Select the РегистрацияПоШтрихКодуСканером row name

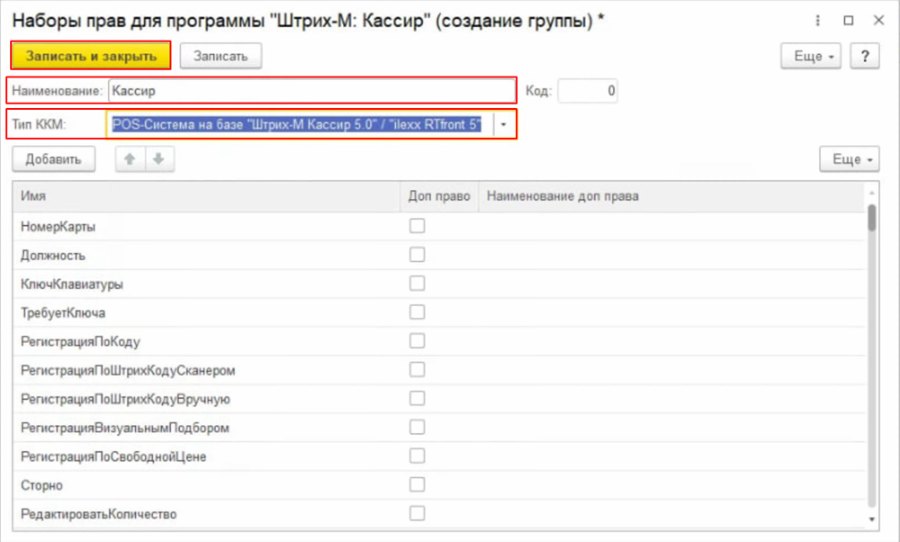point(128,370)
